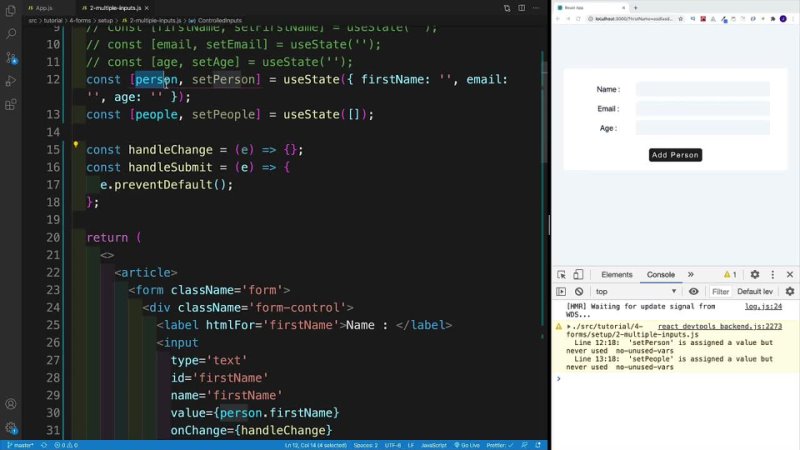Click the Add Person button
Viewport: 800px width, 450px height.
[x=675, y=155]
